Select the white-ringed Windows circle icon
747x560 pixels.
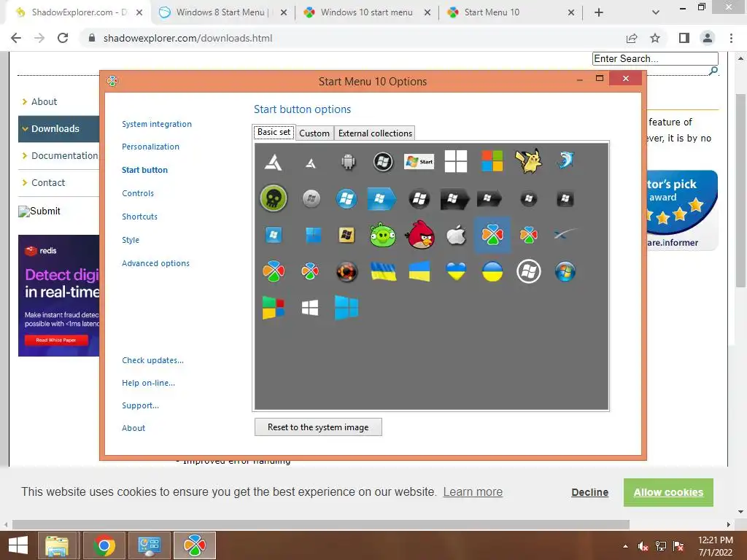pyautogui.click(x=529, y=271)
